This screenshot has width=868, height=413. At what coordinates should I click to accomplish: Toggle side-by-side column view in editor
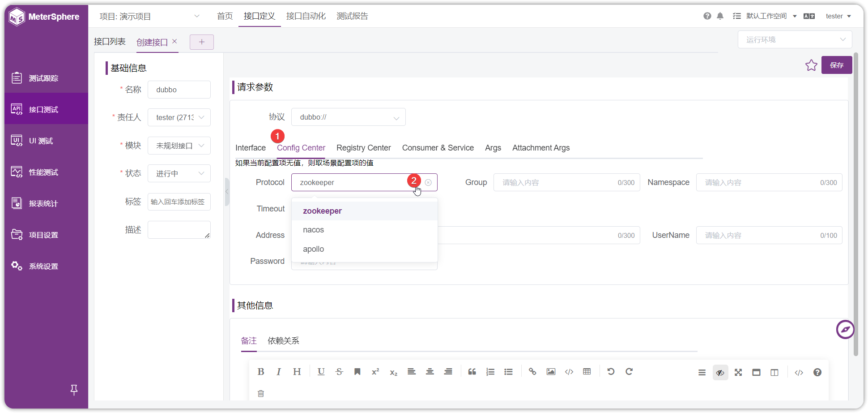(774, 372)
